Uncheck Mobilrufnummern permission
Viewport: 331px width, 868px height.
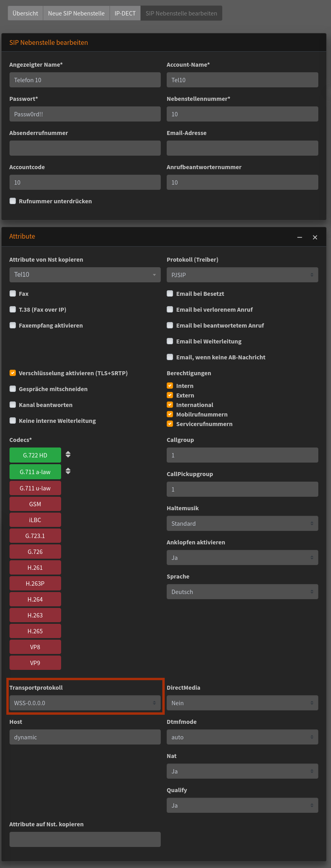pyautogui.click(x=170, y=414)
